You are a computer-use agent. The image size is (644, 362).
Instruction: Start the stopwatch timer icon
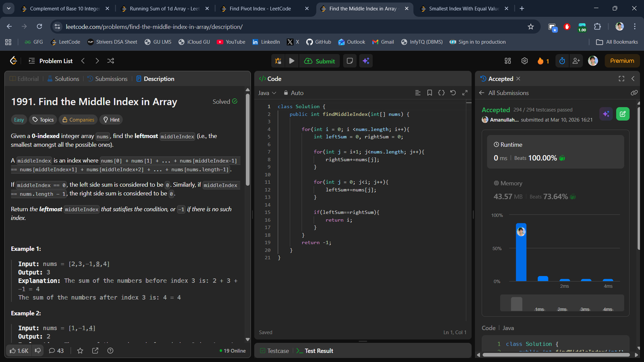click(x=561, y=61)
